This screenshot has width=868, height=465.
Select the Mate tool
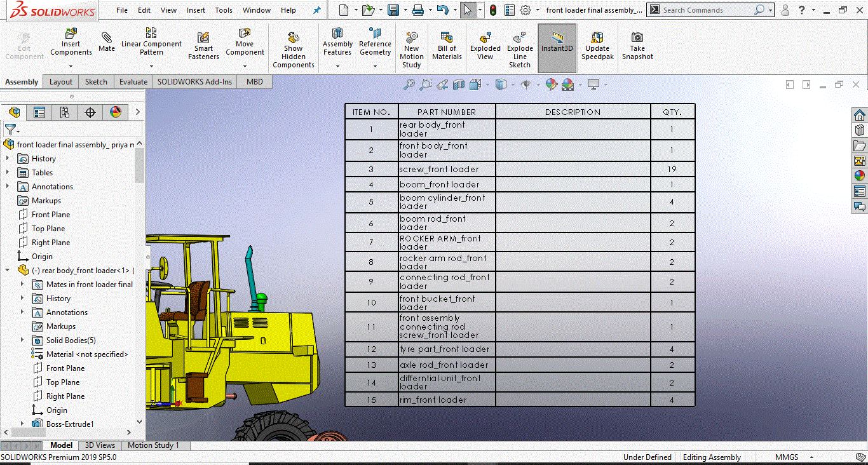click(107, 41)
